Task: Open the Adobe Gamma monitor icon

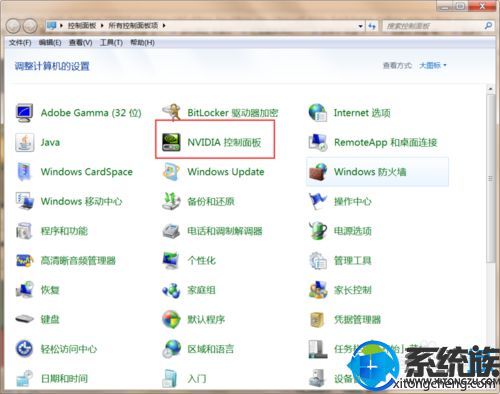Action: tap(24, 113)
